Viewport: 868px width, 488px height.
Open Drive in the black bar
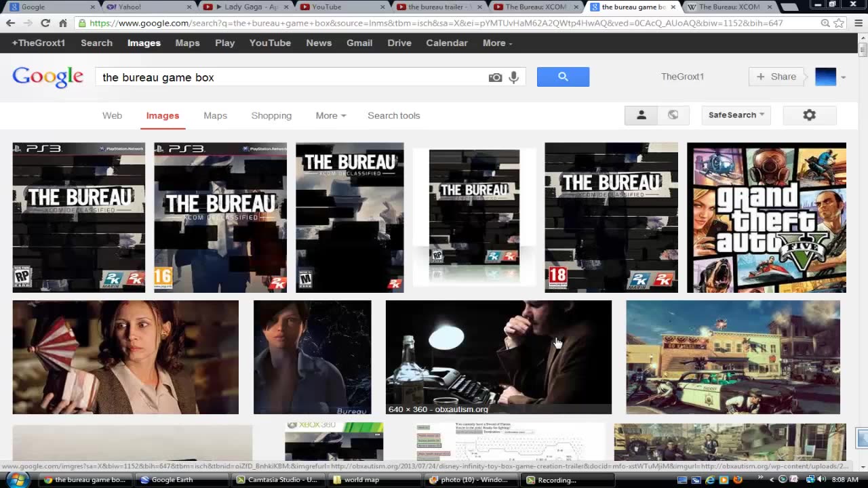[x=399, y=43]
